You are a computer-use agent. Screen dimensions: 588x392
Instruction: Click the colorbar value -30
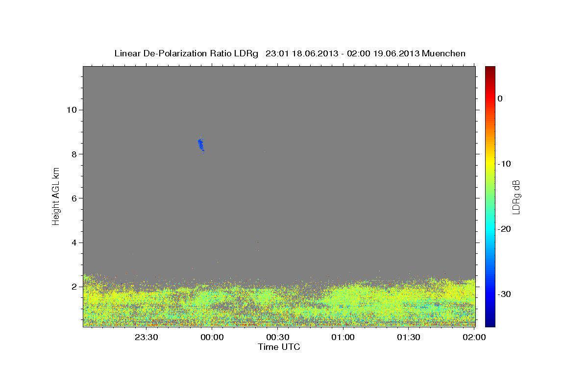click(504, 294)
